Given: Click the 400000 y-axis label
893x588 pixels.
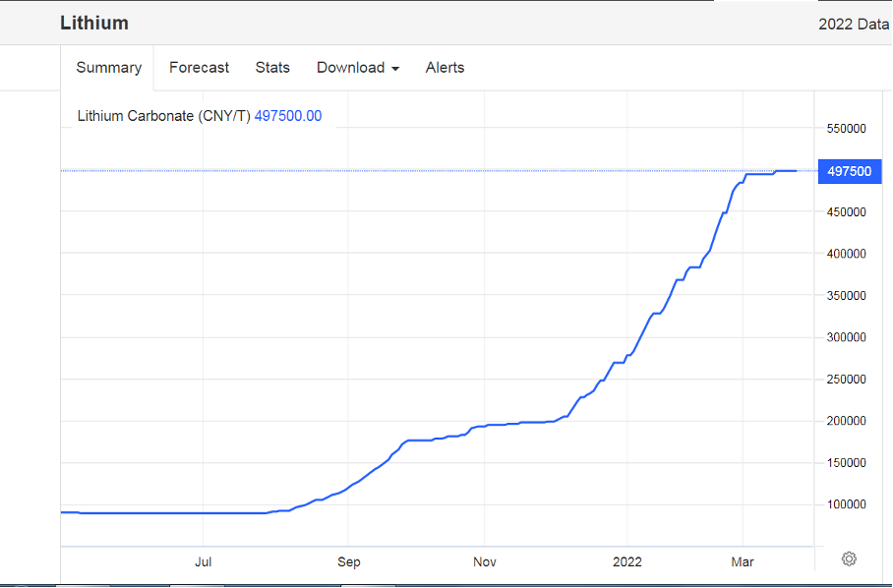Looking at the screenshot, I should coord(847,254).
